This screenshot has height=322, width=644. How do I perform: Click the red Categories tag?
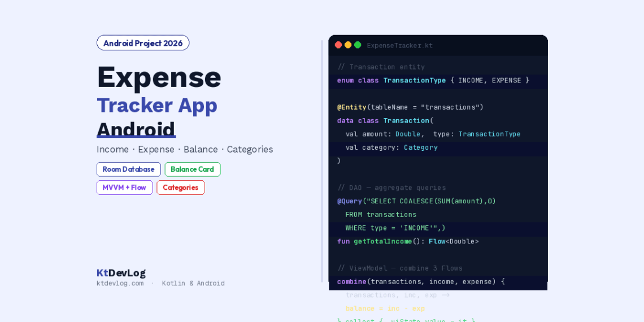point(181,188)
